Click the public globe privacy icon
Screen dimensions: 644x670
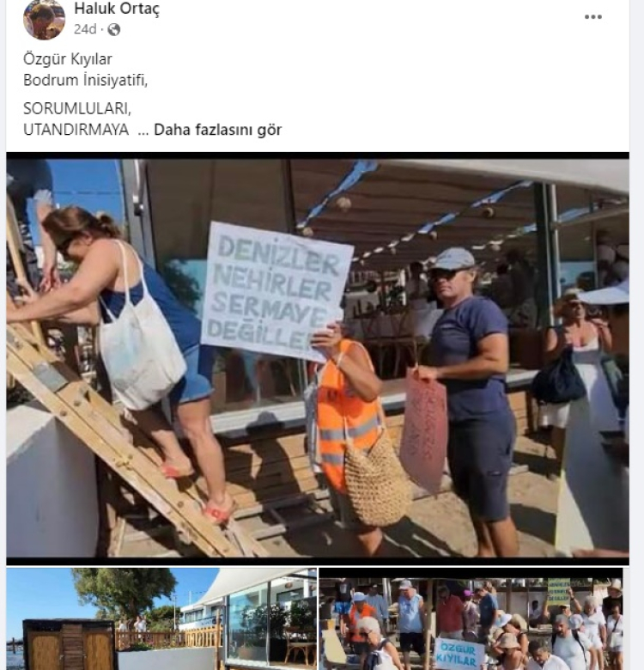click(113, 29)
